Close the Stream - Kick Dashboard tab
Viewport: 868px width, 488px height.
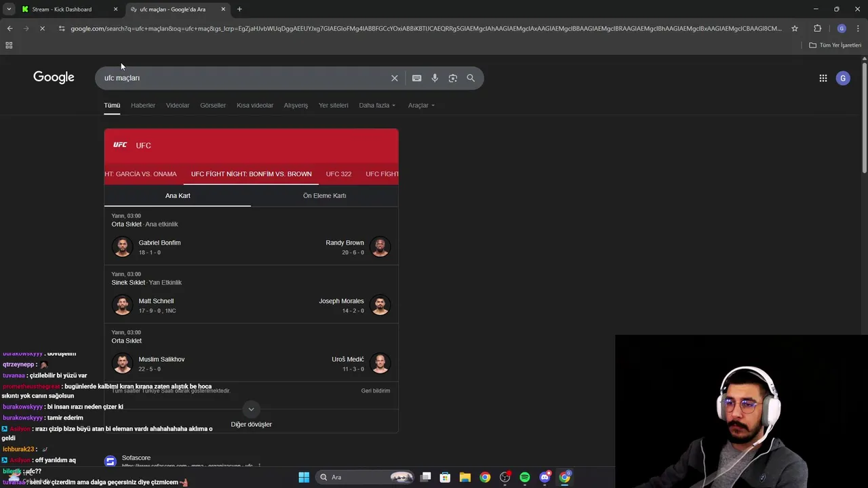(115, 9)
